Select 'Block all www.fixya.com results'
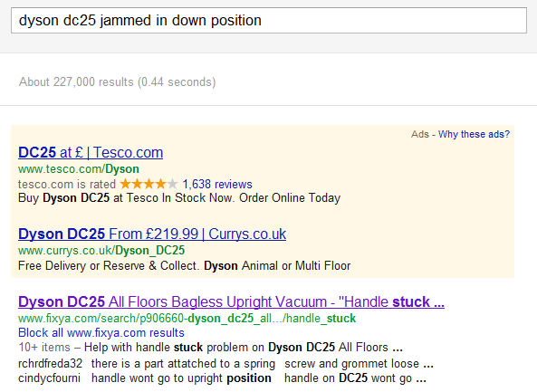This screenshot has width=537, height=392. pos(101,333)
